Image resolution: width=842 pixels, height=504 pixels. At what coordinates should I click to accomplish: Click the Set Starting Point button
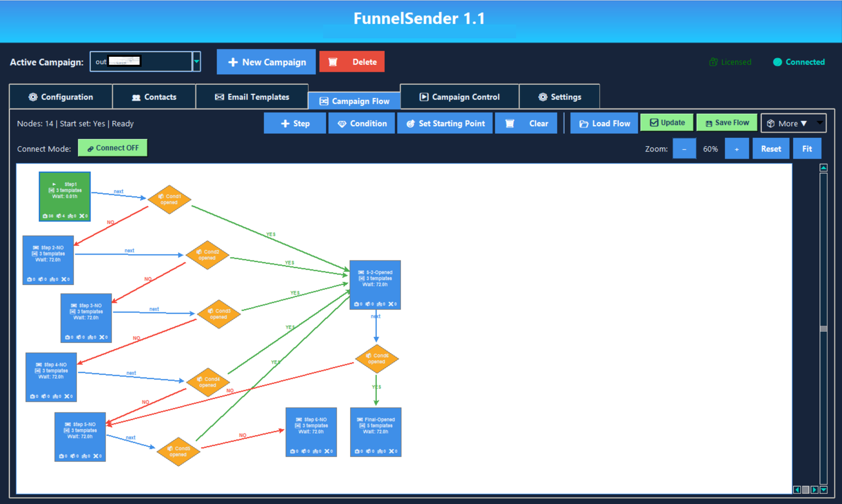click(x=445, y=123)
